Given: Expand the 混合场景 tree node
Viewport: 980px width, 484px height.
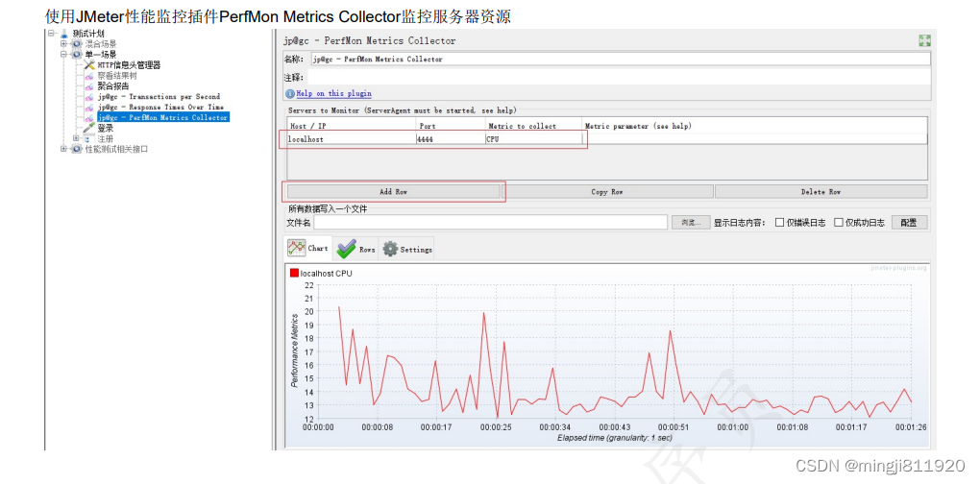Looking at the screenshot, I should pos(63,44).
